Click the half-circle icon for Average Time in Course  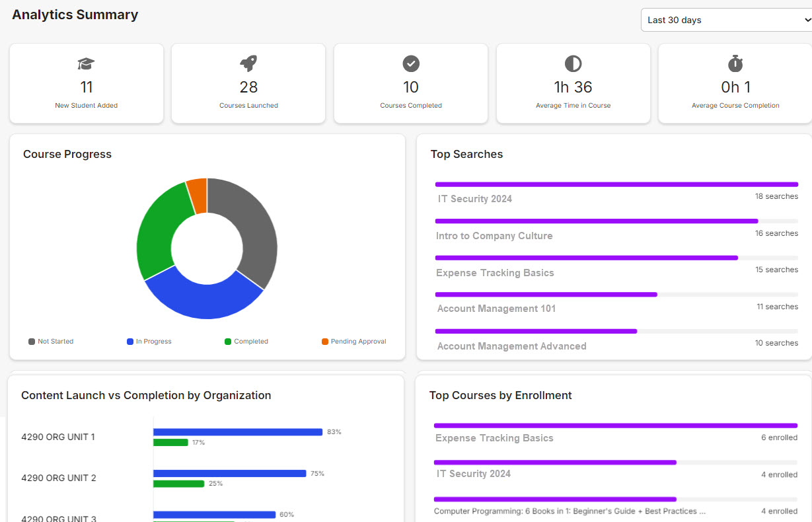click(x=573, y=63)
